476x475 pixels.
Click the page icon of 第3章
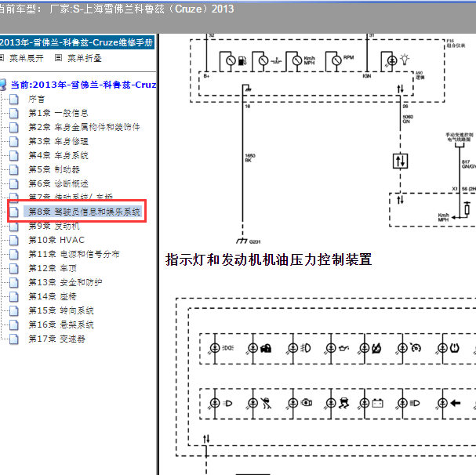point(13,141)
